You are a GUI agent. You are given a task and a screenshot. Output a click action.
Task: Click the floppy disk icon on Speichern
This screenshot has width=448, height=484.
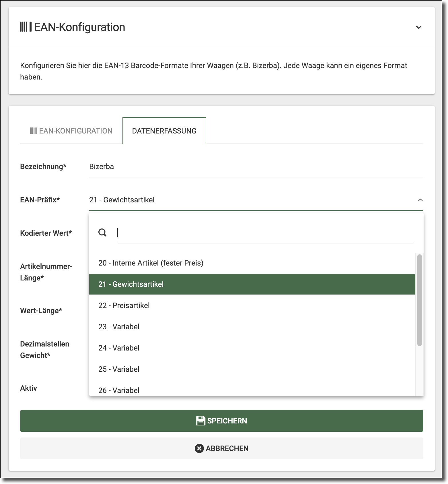click(x=200, y=421)
